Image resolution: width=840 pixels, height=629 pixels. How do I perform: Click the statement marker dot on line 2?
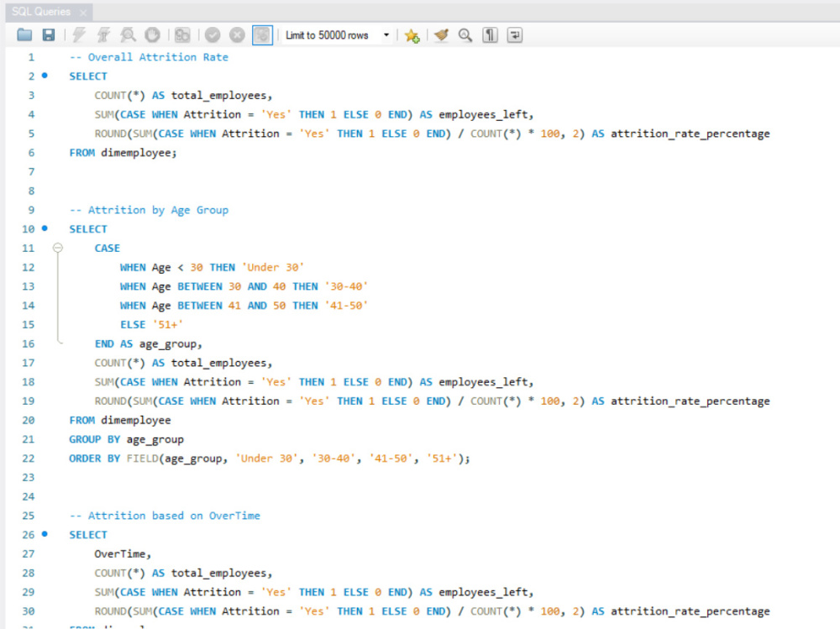point(45,76)
